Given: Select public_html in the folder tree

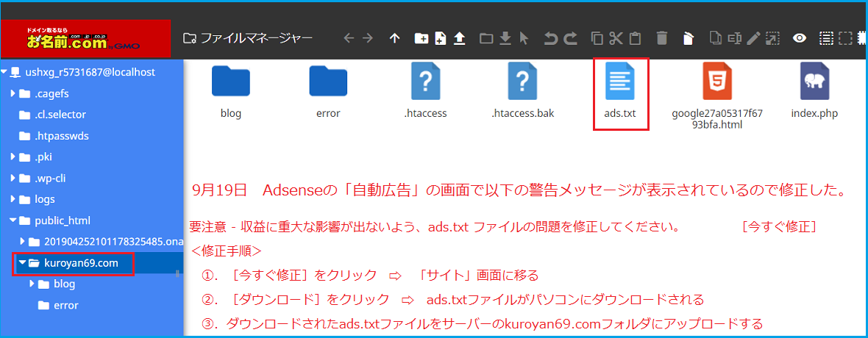Looking at the screenshot, I should (62, 220).
